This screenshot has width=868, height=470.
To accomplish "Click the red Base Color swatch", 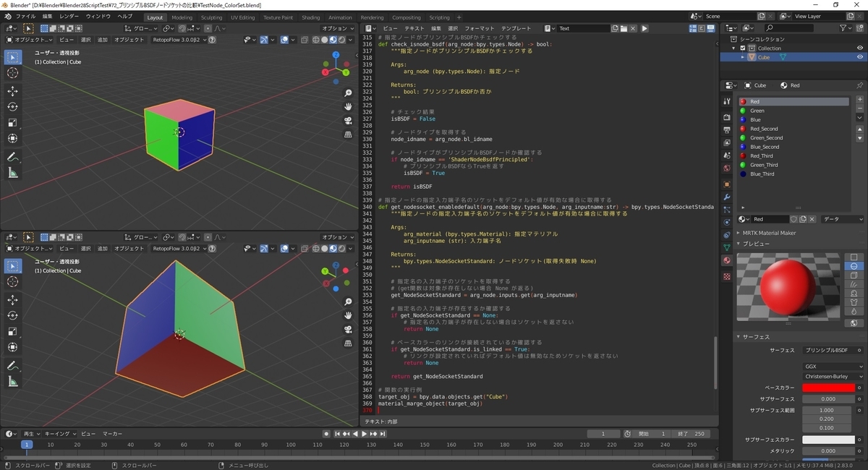I will tap(829, 388).
